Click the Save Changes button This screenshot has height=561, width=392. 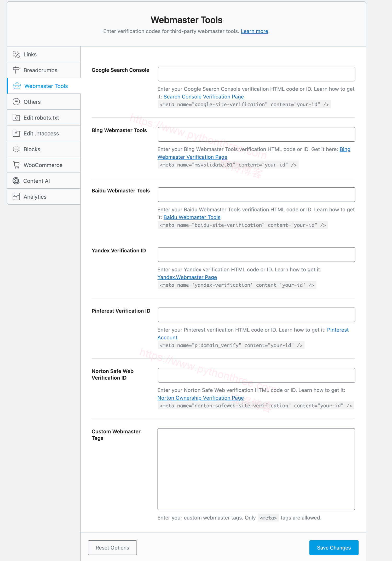coord(334,548)
